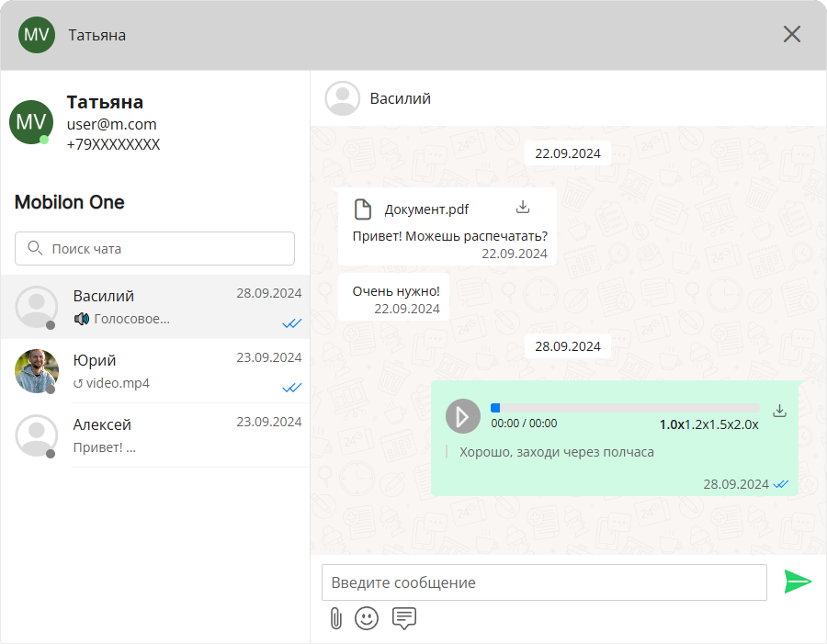Open chat with Алексей
The width and height of the screenshot is (827, 644).
pyautogui.click(x=154, y=435)
